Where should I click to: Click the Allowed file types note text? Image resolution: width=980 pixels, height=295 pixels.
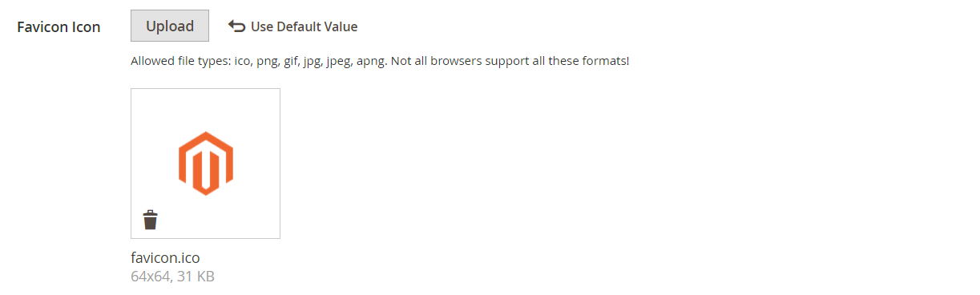[x=380, y=61]
